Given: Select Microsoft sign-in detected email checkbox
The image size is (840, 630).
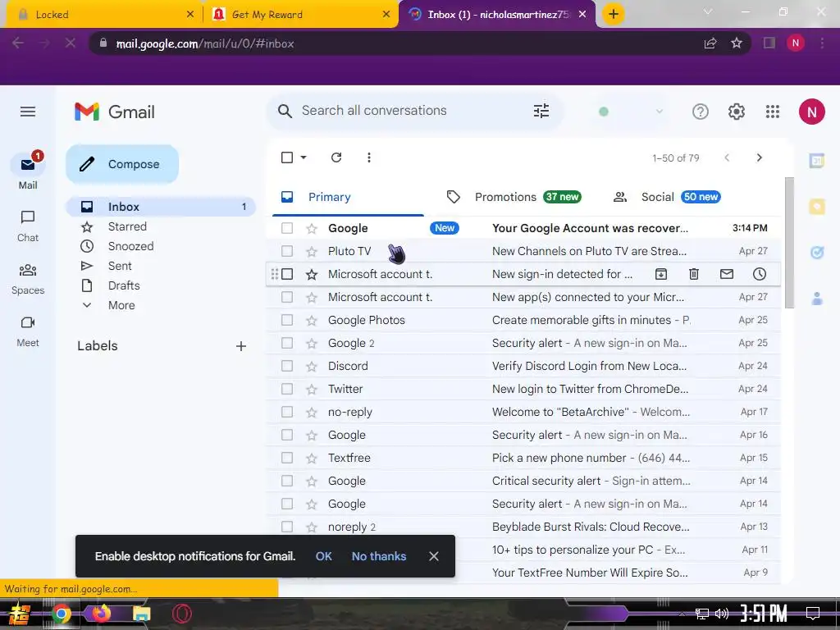Looking at the screenshot, I should coord(287,274).
